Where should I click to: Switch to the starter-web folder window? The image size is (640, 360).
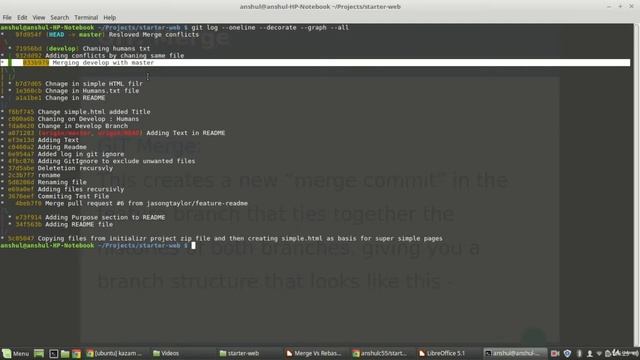click(x=239, y=353)
